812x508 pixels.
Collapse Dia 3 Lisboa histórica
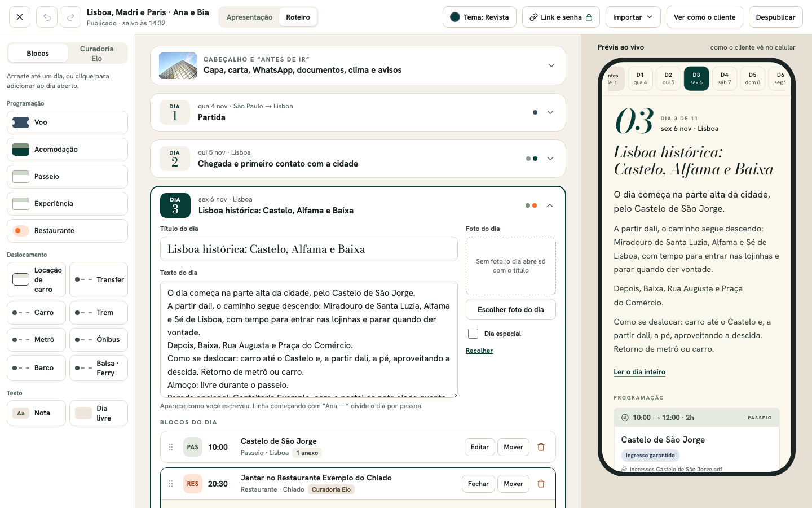click(550, 205)
